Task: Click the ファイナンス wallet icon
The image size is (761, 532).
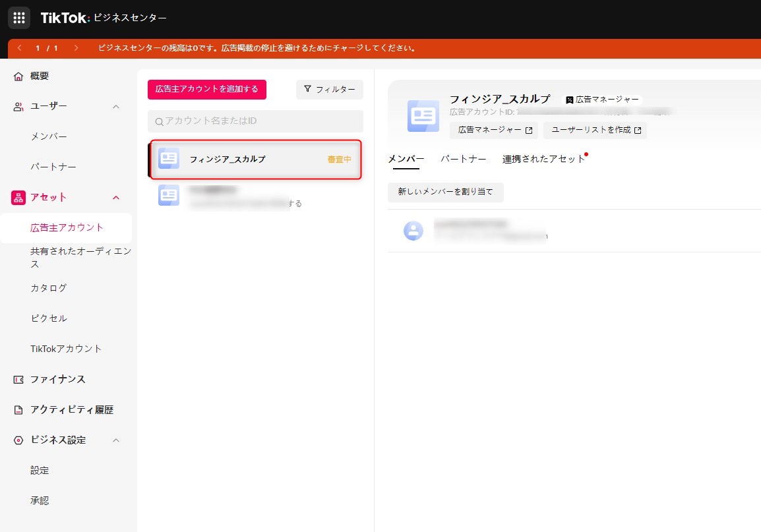Action: tap(18, 380)
